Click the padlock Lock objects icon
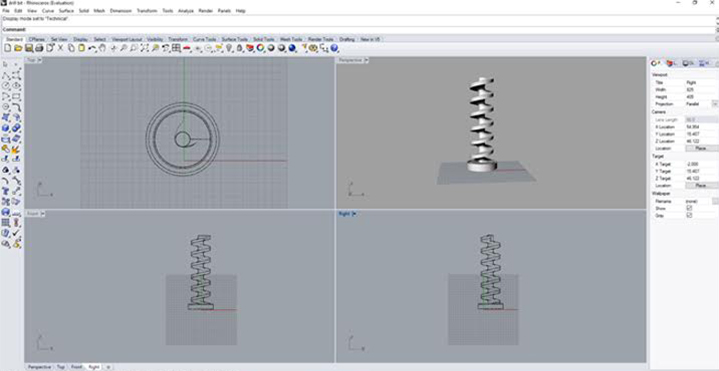Viewport: 719px width, 371px height. tap(239, 48)
